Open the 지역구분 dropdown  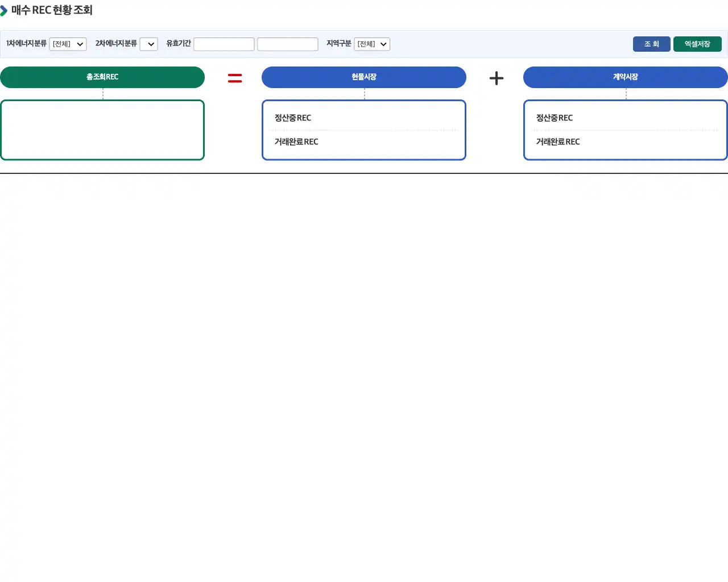[372, 44]
